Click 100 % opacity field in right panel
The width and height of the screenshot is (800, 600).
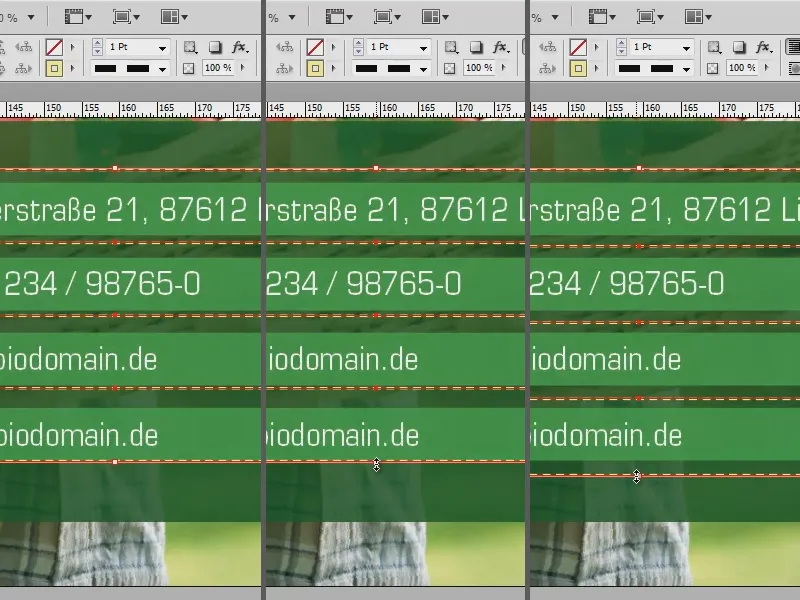tap(743, 68)
